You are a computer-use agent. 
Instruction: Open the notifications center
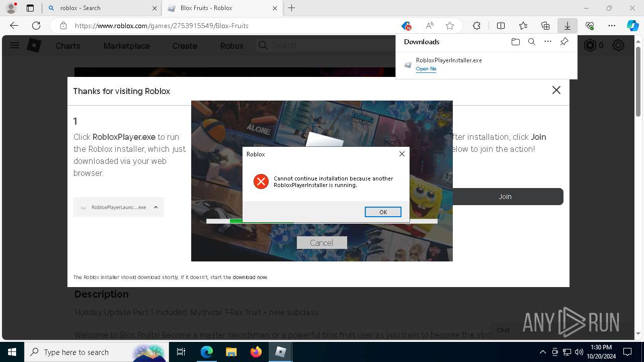click(x=627, y=352)
